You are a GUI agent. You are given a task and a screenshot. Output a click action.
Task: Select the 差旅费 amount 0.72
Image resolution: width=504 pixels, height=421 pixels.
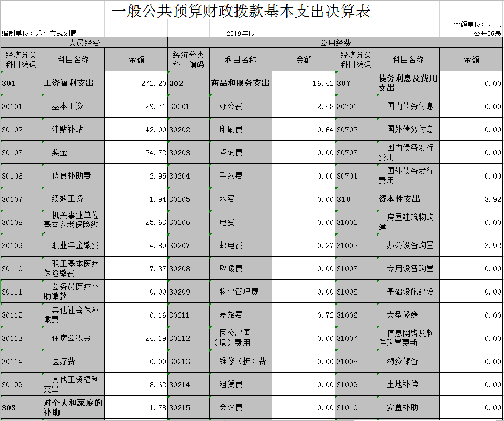tap(303, 315)
